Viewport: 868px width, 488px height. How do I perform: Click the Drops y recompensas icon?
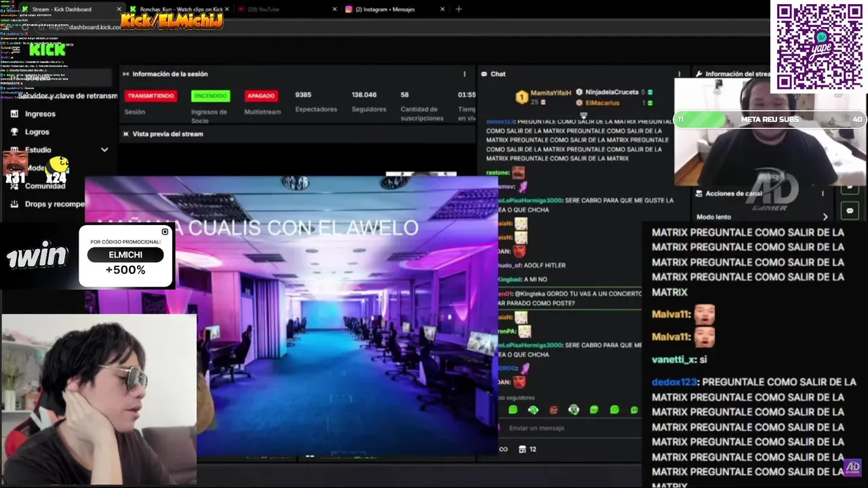(x=14, y=203)
